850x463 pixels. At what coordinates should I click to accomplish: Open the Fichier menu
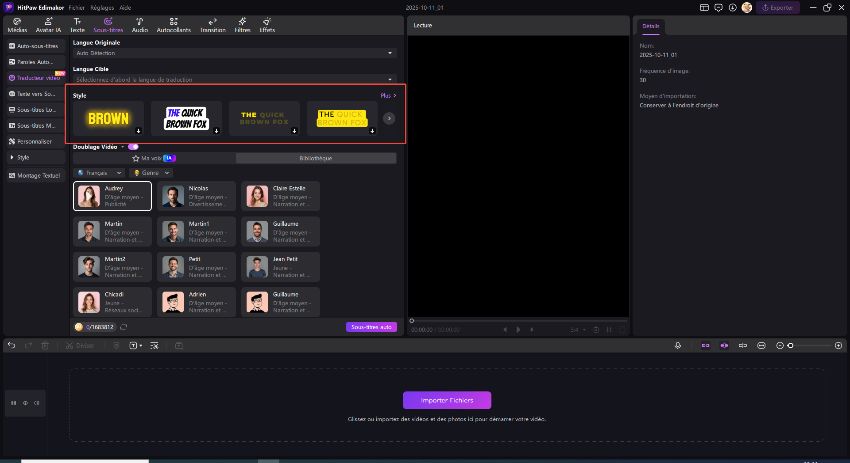click(76, 7)
